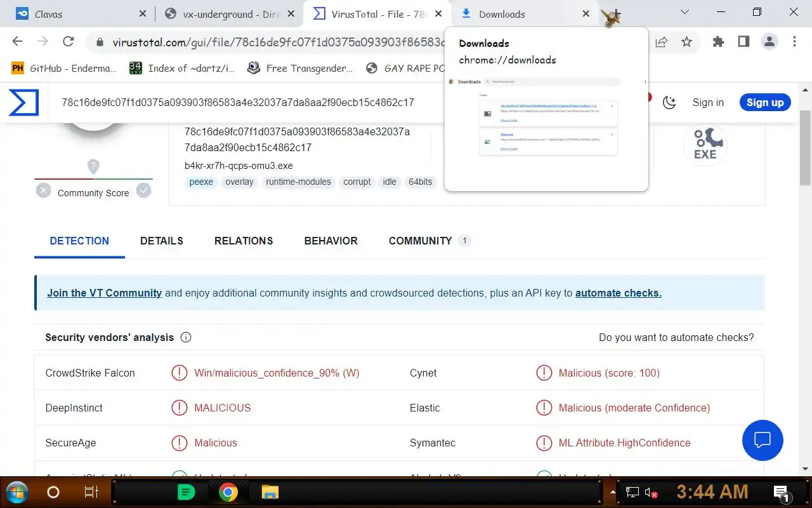Click the address bar URL
The height and width of the screenshot is (508, 812).
(278, 43)
